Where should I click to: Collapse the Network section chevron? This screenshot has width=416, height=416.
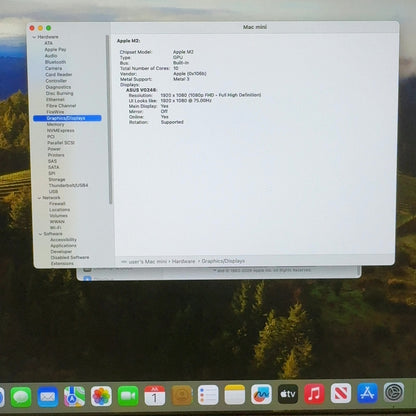click(39, 198)
